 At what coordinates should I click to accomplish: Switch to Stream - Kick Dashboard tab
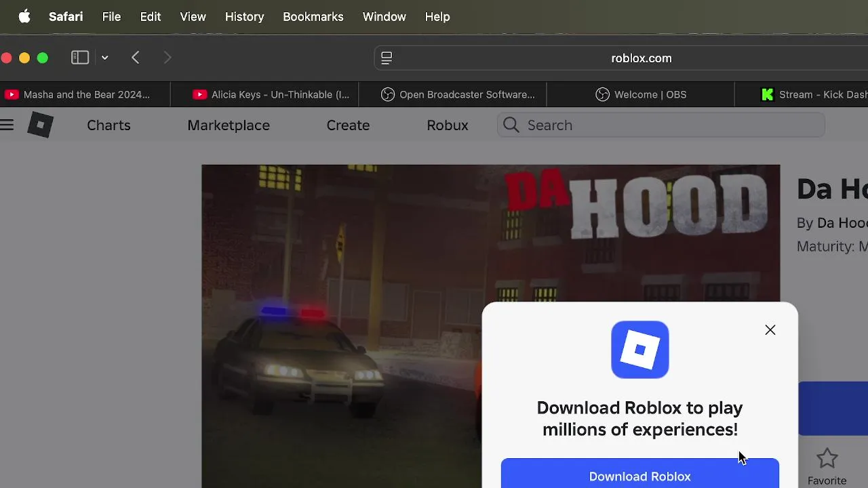point(802,94)
